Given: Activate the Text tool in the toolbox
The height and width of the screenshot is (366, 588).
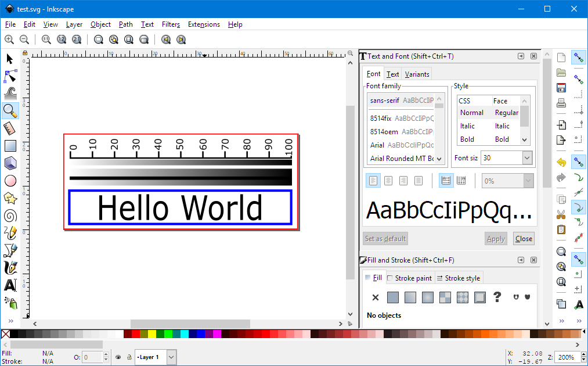Looking at the screenshot, I should pyautogui.click(x=10, y=285).
